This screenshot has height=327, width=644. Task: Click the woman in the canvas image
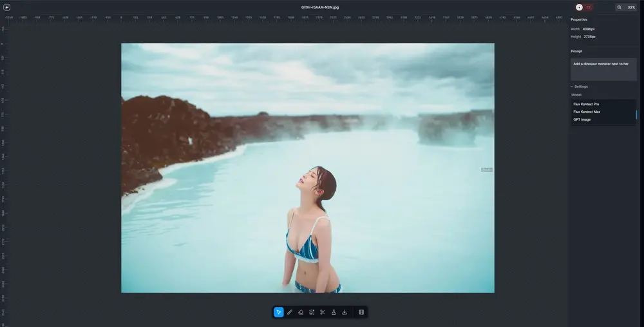pyautogui.click(x=312, y=232)
